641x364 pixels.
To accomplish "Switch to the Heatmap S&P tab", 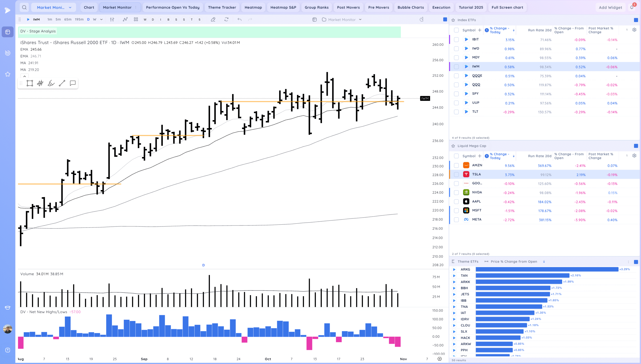I will (x=283, y=7).
